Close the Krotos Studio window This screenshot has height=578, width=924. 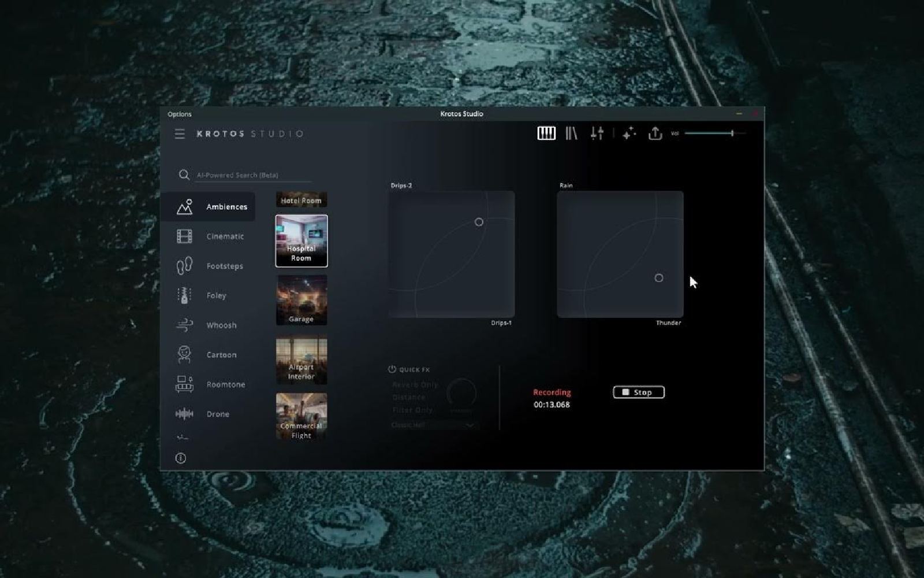755,114
